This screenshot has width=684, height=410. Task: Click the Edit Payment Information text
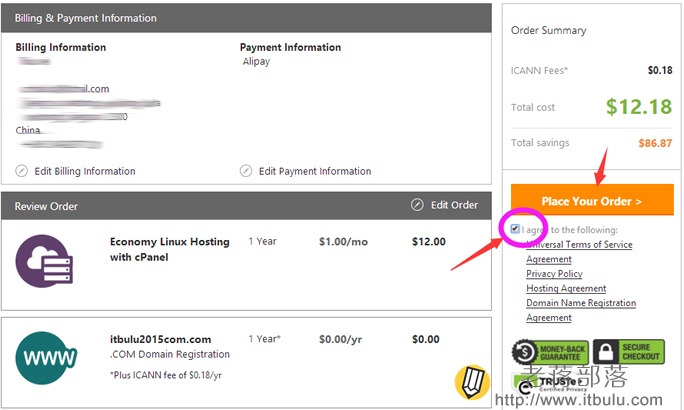click(315, 171)
